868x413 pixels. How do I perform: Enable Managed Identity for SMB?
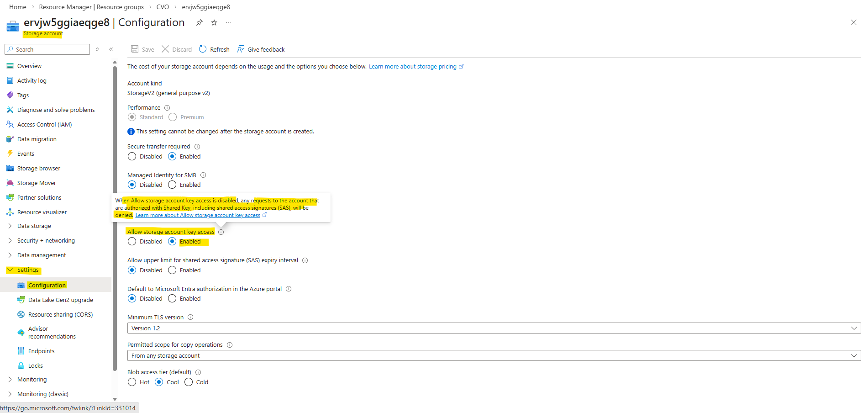coord(172,185)
